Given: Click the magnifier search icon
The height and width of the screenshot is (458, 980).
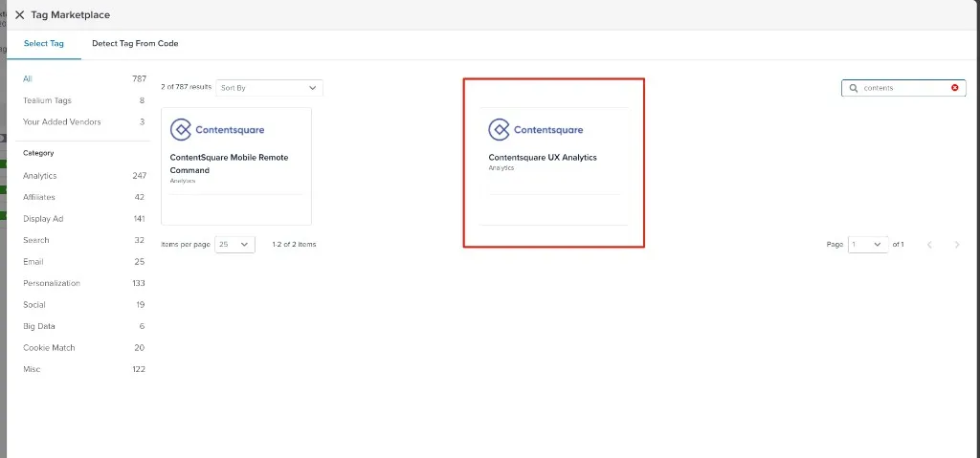Looking at the screenshot, I should click(854, 88).
